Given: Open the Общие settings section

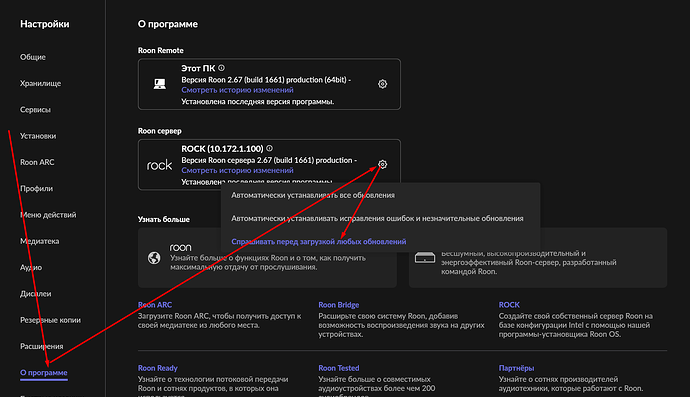Looking at the screenshot, I should [33, 57].
